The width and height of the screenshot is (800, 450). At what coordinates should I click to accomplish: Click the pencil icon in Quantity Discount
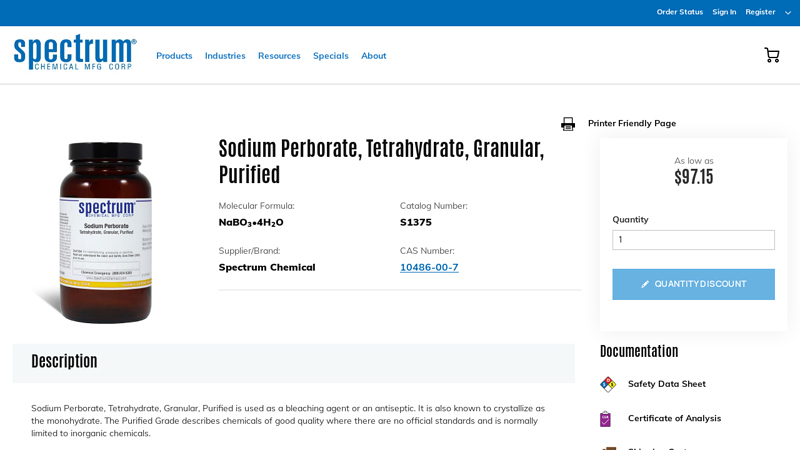pos(645,284)
